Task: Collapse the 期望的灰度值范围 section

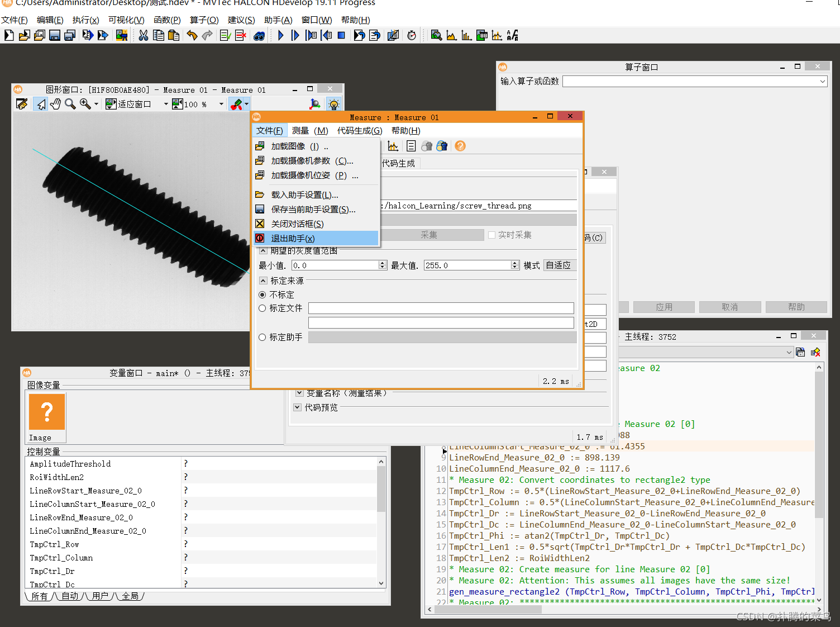Action: pyautogui.click(x=263, y=251)
